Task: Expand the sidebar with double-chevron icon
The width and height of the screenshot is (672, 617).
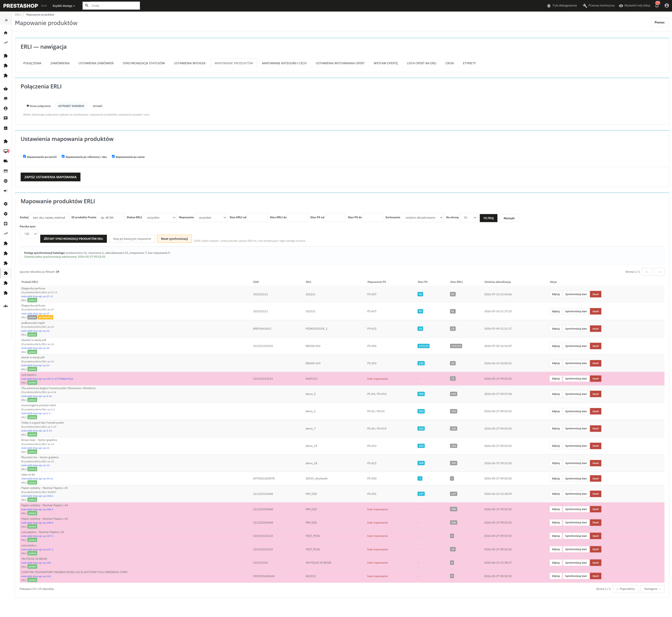Action: [x=6, y=20]
